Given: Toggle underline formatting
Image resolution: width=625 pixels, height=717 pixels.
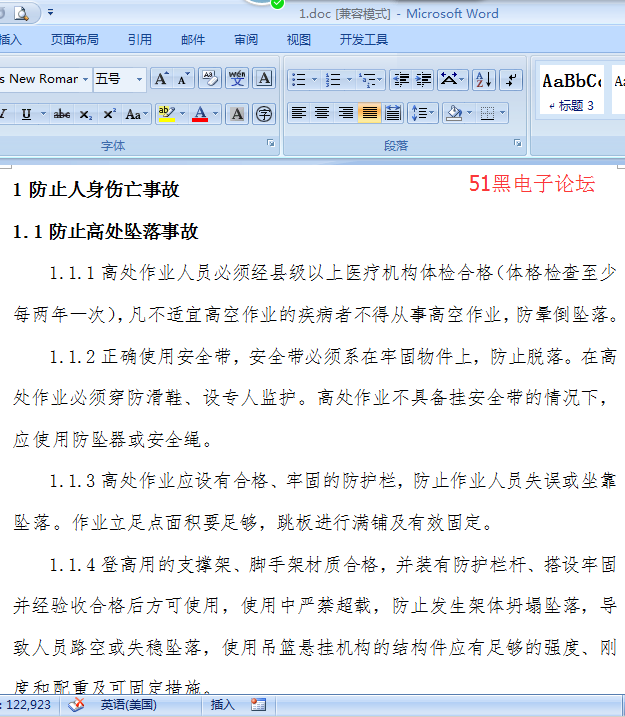Looking at the screenshot, I should click(x=27, y=114).
